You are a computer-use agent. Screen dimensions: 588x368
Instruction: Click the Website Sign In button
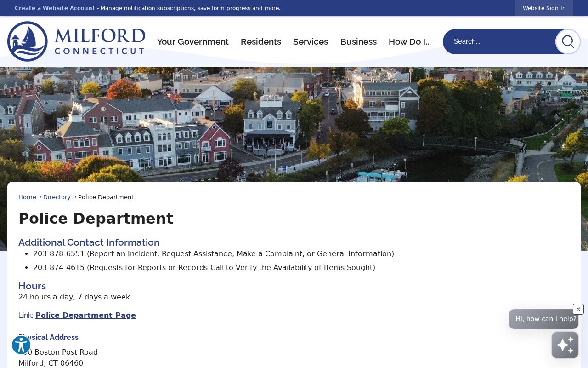click(x=544, y=8)
